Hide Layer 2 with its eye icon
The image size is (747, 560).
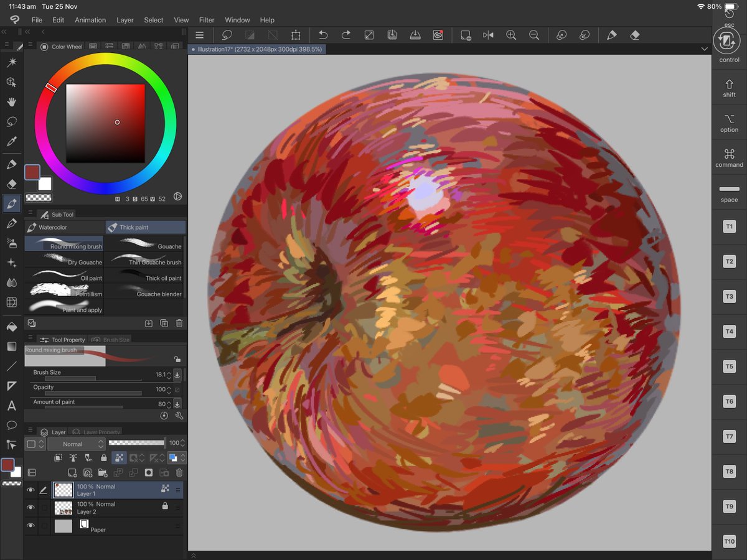point(31,508)
